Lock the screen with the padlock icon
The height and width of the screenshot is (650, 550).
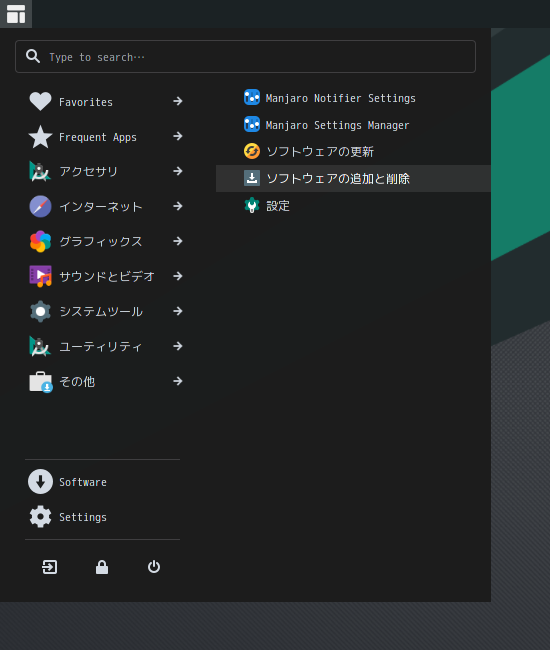click(102, 567)
